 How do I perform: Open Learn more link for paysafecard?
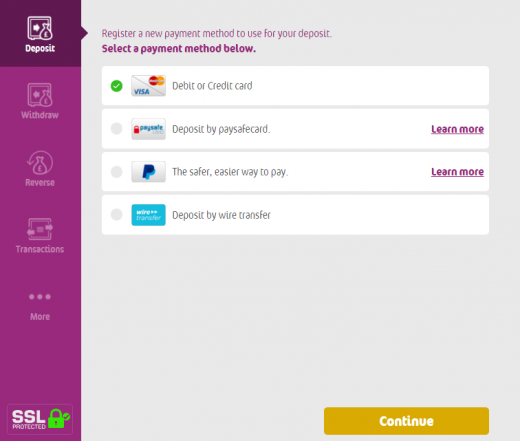(x=457, y=129)
